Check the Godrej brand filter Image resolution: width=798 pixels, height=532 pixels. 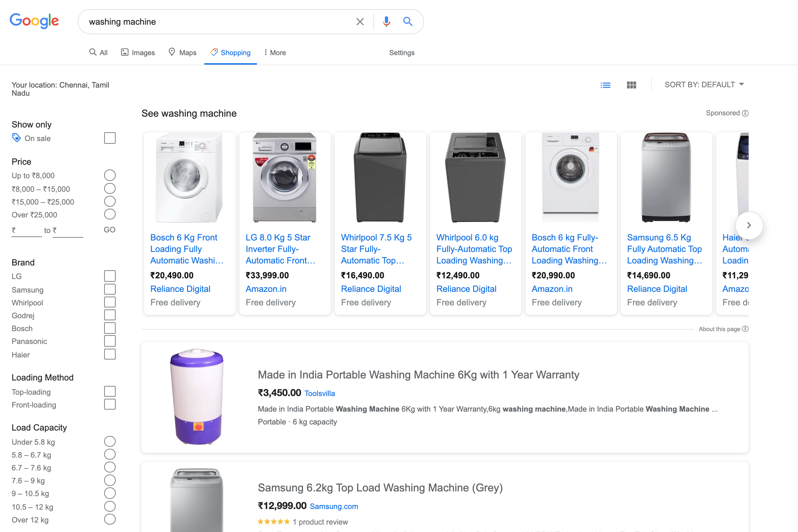click(110, 315)
